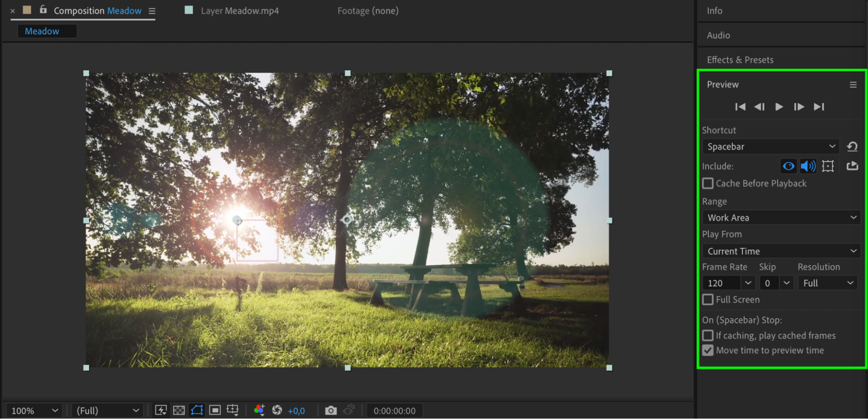
Task: Take a snapshot with camera icon
Action: point(330,410)
